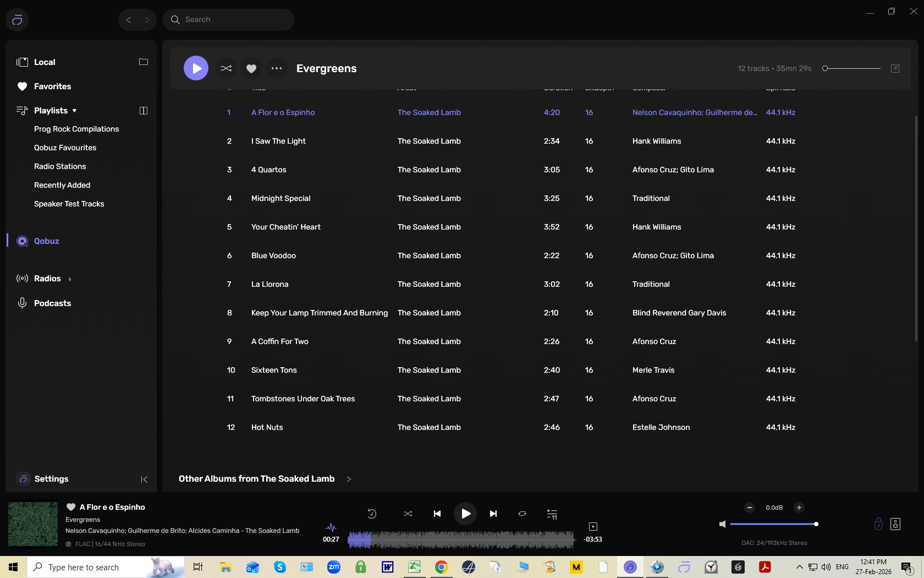This screenshot has width=924, height=578.
Task: Toggle album shuffle next to play button
Action: tap(226, 68)
